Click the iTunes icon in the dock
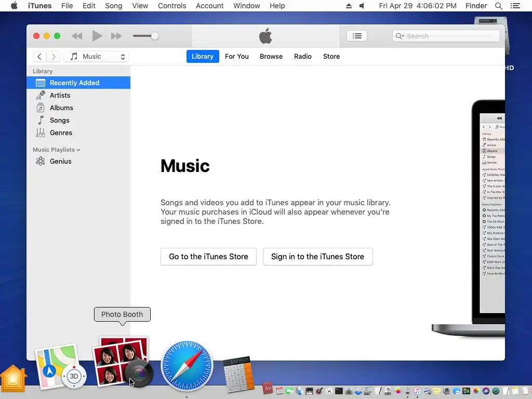Viewport: 532px width, 399px height. click(417, 391)
